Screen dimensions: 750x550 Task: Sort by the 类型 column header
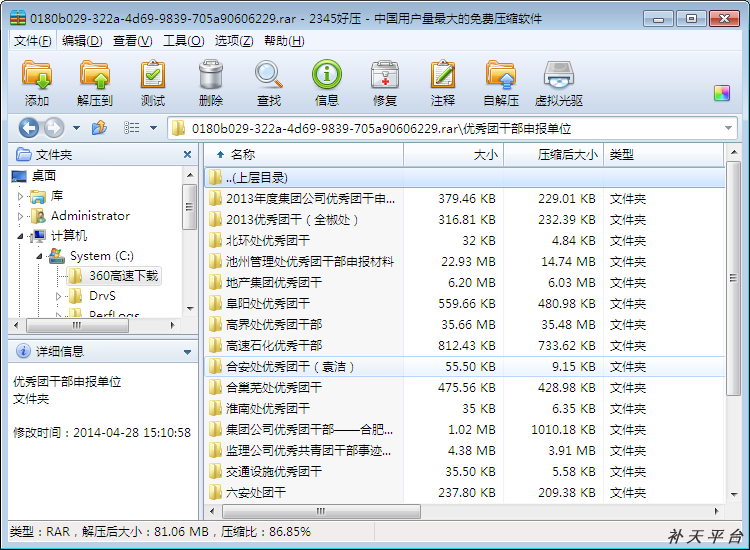click(664, 154)
